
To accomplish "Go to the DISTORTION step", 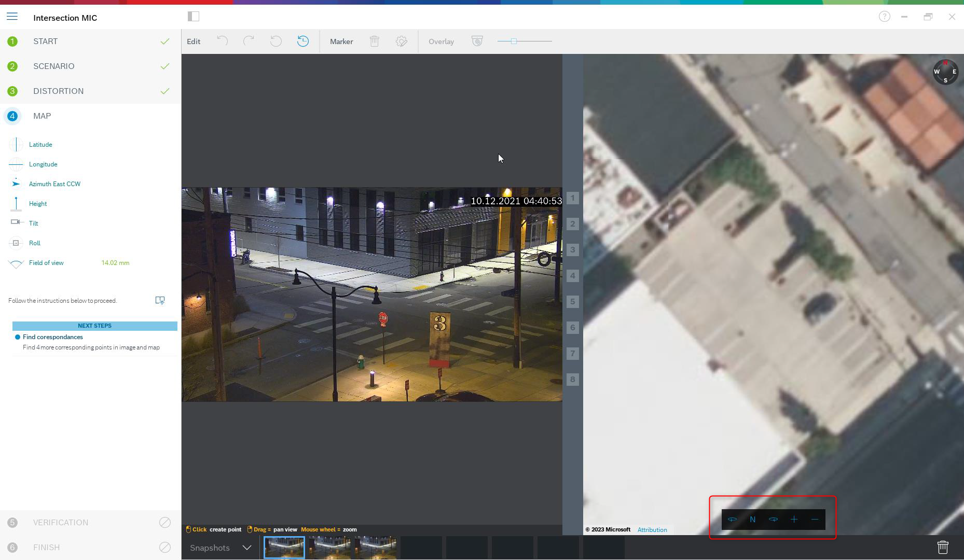I will click(x=58, y=91).
